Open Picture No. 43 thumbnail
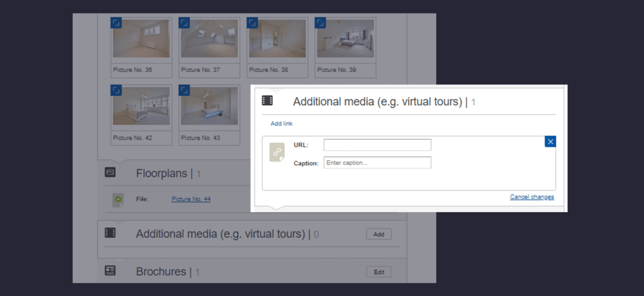Viewport: 644px width, 296px height. click(x=210, y=106)
